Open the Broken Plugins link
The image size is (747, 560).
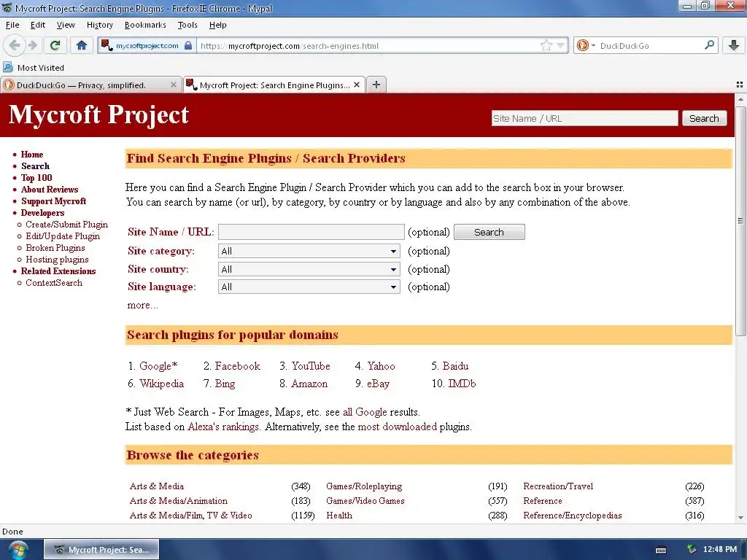pyautogui.click(x=55, y=248)
